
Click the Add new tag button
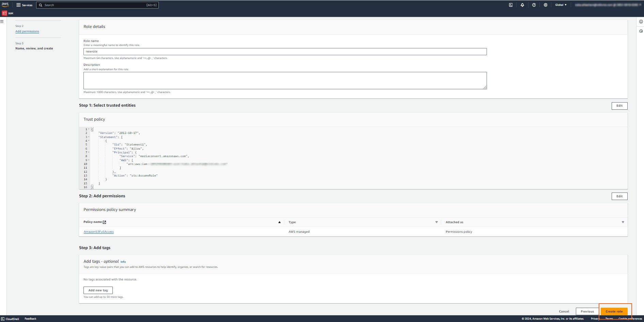(x=98, y=290)
